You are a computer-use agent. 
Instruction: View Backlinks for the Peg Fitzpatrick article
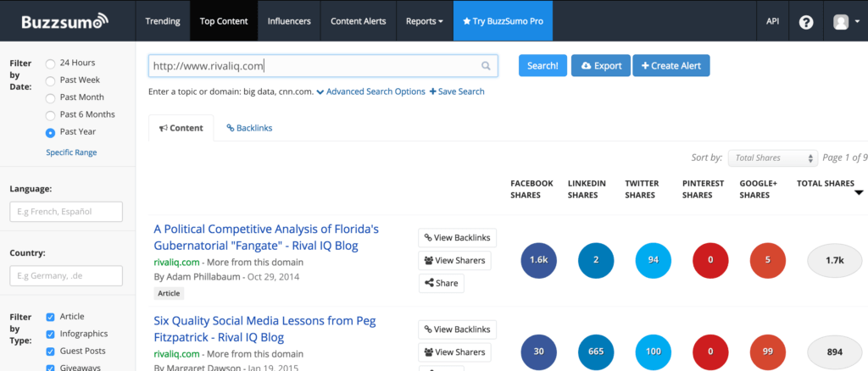[457, 329]
